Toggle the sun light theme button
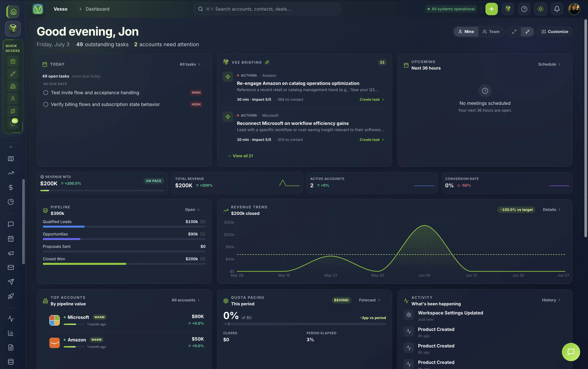Image resolution: width=588 pixels, height=369 pixels. [540, 9]
